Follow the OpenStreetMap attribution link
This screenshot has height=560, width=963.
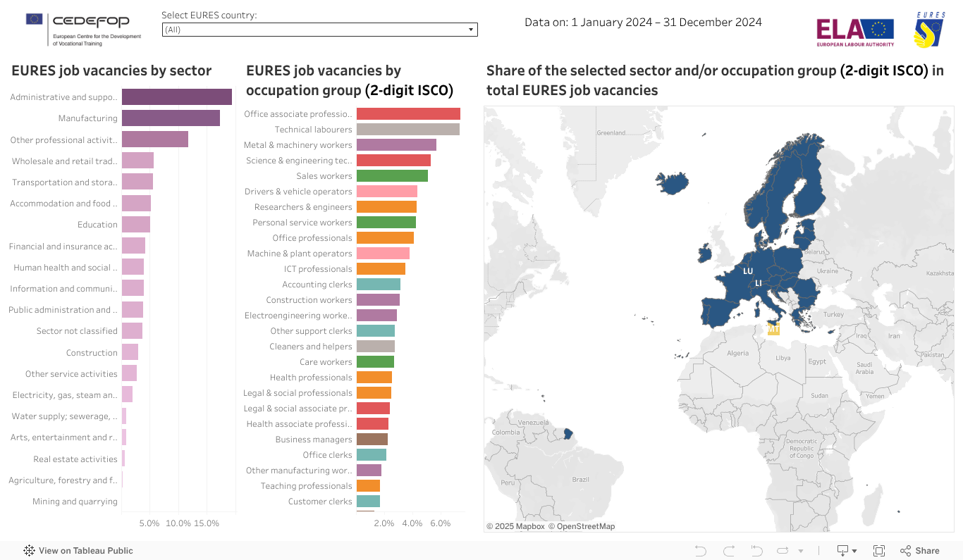582,526
